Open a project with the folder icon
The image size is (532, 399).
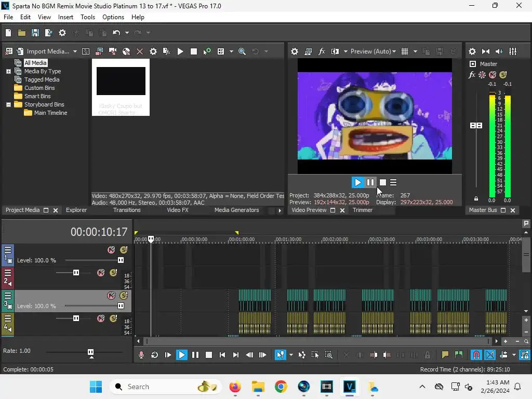(x=22, y=33)
